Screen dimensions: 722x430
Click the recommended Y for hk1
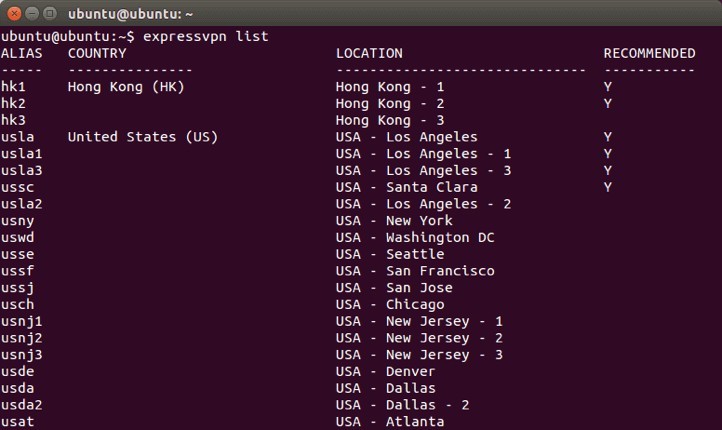tap(608, 87)
